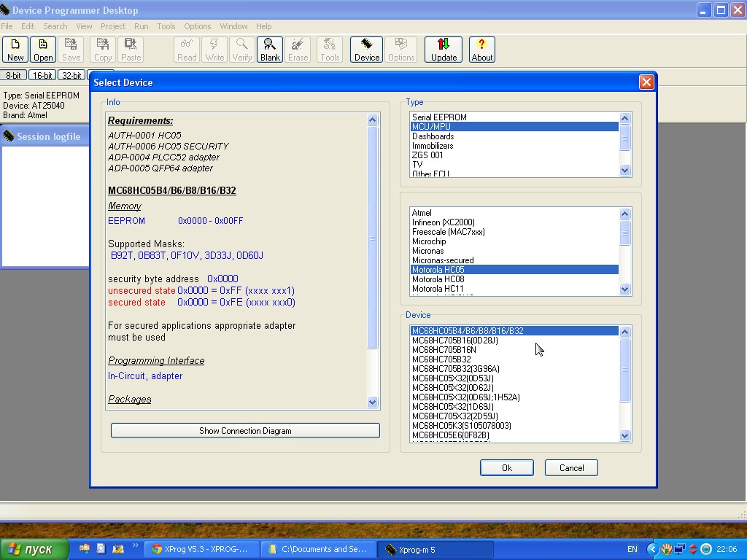Close the Select Device dialog
This screenshot has height=560, width=747.
[x=646, y=82]
